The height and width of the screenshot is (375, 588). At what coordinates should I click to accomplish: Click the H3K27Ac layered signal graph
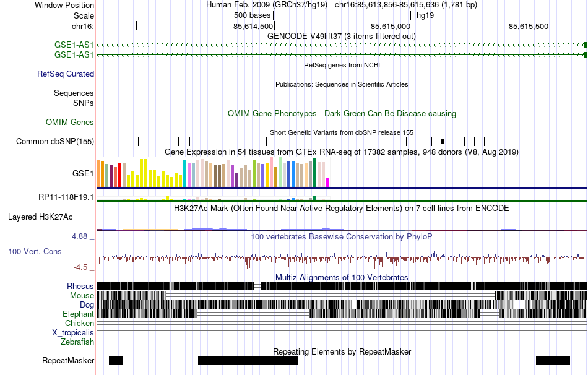[x=342, y=229]
